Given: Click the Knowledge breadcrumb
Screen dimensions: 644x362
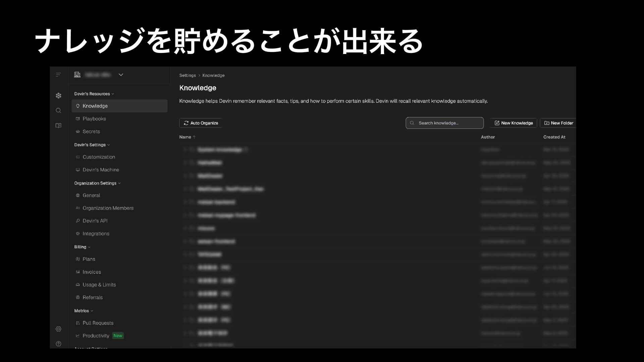Looking at the screenshot, I should 213,75.
